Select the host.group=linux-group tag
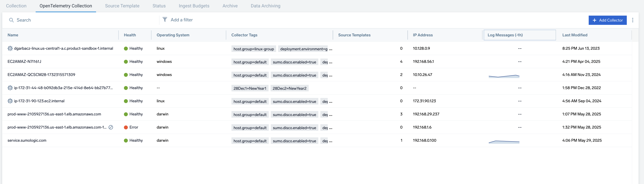The width and height of the screenshot is (644, 184). tap(254, 49)
